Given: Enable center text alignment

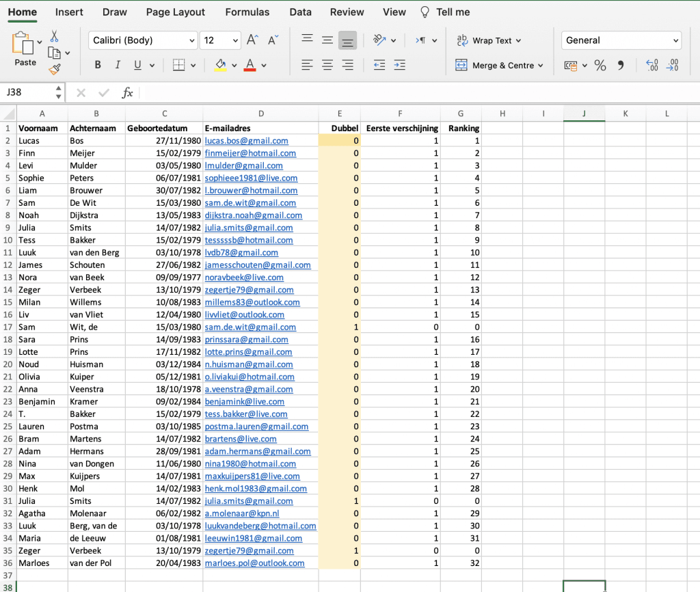Looking at the screenshot, I should coord(327,64).
